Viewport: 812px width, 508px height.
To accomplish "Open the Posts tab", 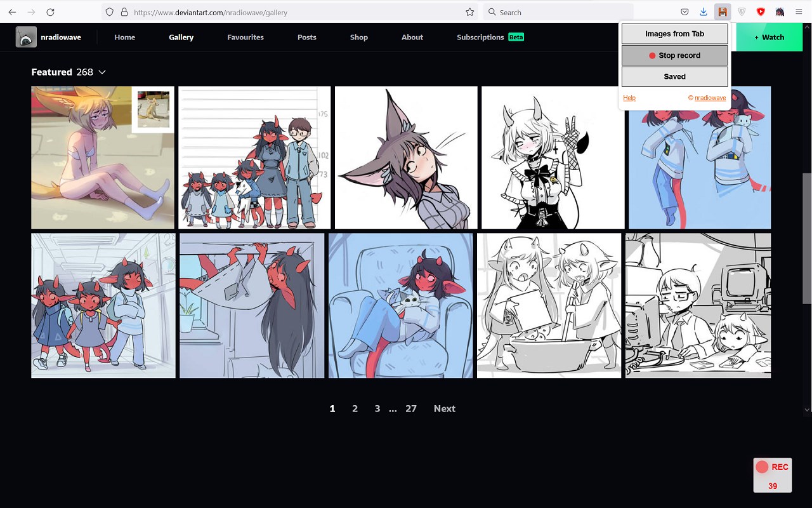I will point(306,37).
